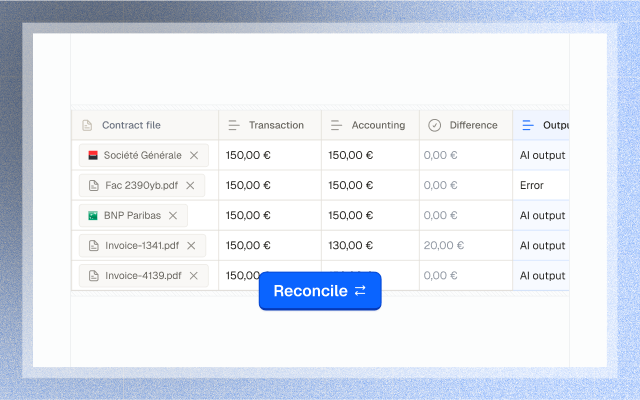
Task: Click the document icon beside Invoice-1341.pdf
Action: click(94, 246)
